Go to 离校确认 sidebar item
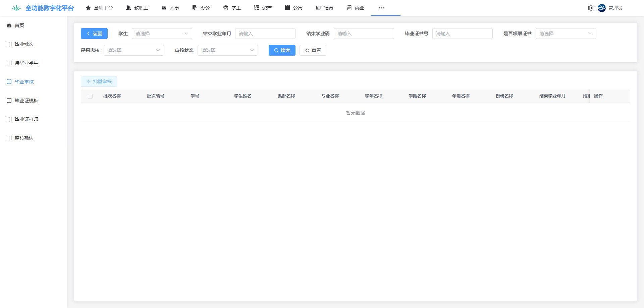This screenshot has width=644, height=308. click(24, 138)
